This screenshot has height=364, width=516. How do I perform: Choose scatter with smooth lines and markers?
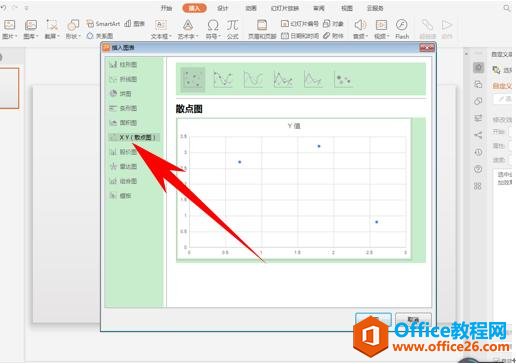pyautogui.click(x=223, y=80)
